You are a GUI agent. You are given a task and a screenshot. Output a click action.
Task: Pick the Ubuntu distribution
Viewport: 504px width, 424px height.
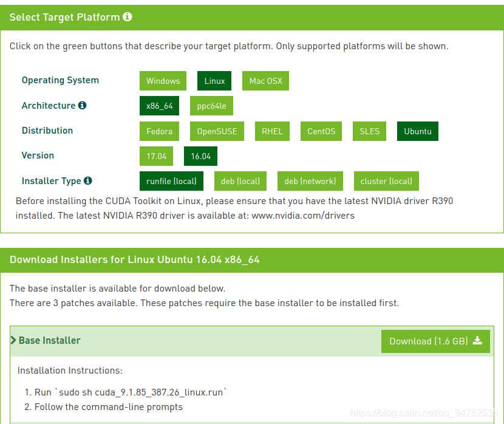(418, 131)
